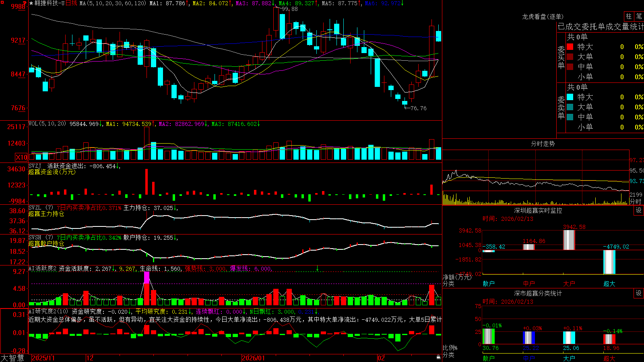Click the MA(5,10,20,30,60,120) indicator label
The image size is (644, 362).
tap(113, 3)
